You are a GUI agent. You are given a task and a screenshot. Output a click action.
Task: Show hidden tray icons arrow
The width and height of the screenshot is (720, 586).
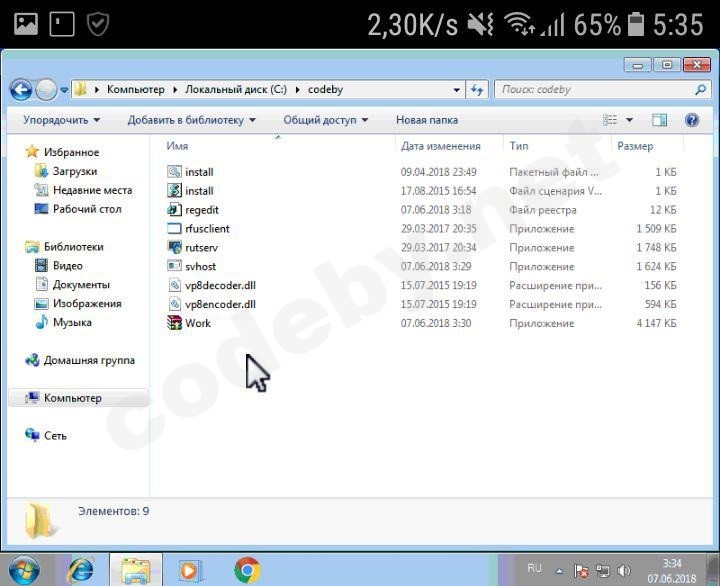point(559,571)
